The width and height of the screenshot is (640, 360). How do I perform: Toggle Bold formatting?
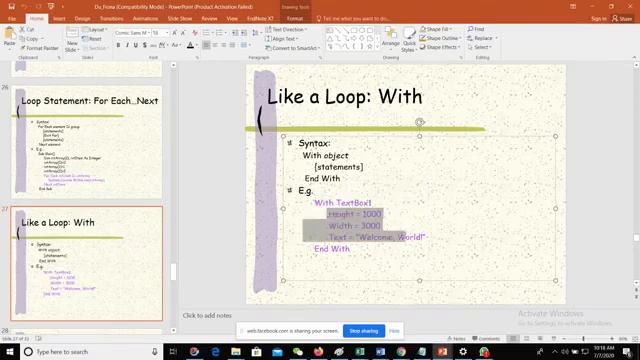pos(118,45)
